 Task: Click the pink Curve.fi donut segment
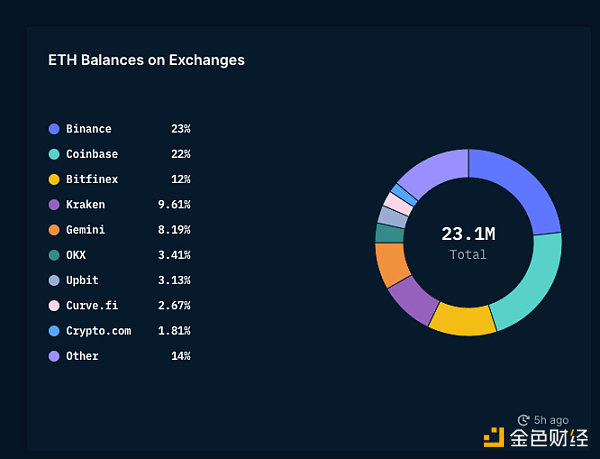pos(398,203)
